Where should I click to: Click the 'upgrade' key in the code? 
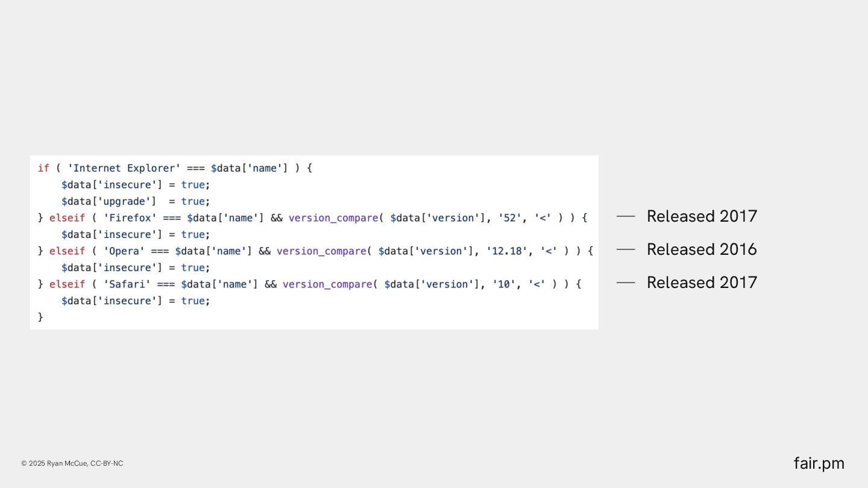click(127, 201)
